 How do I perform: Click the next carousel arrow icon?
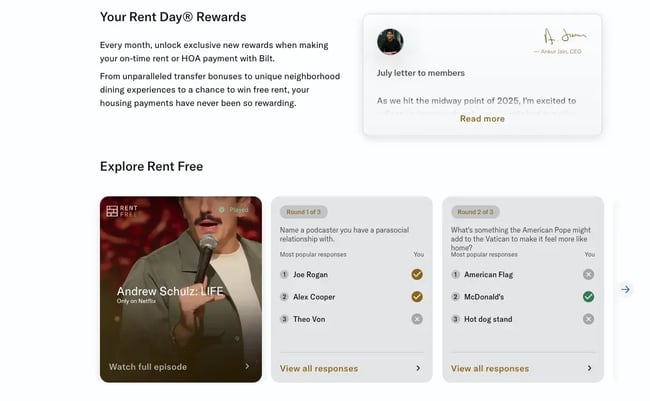click(x=625, y=289)
